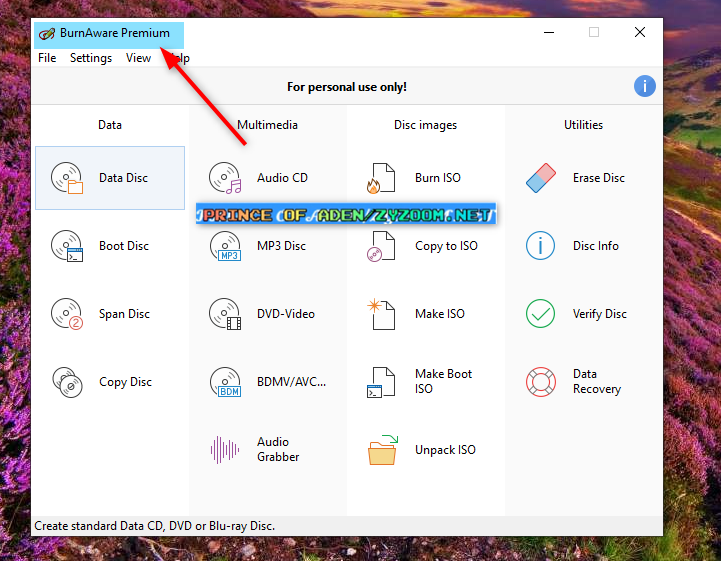Click the Data Recovery label

coord(597,381)
